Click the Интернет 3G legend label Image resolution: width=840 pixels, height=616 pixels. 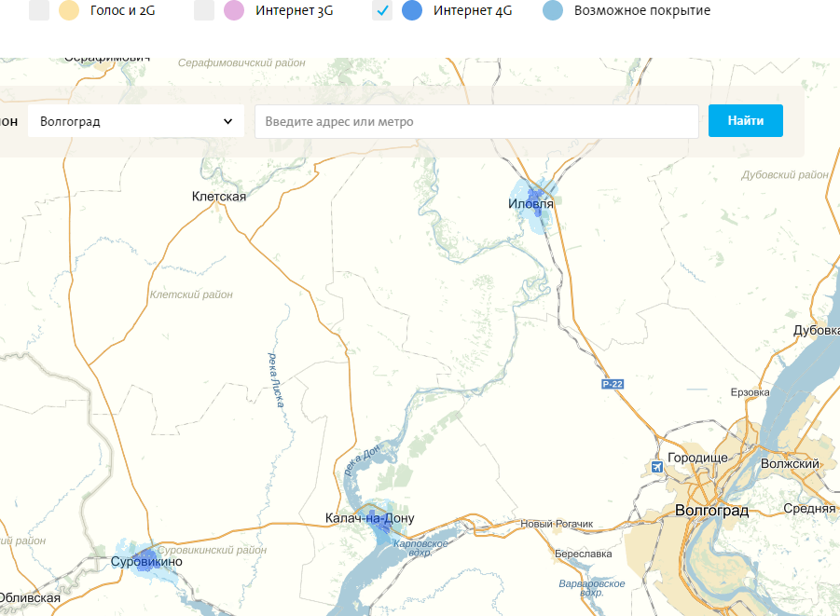(294, 11)
